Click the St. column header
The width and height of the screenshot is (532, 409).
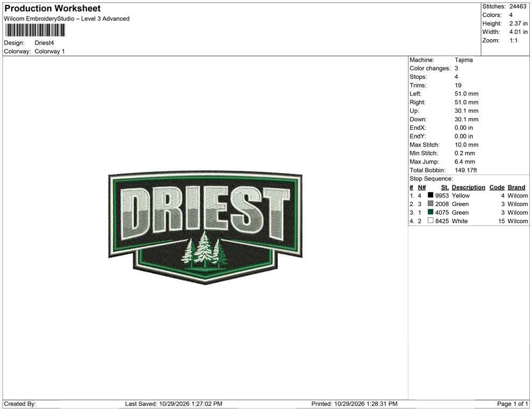pyautogui.click(x=445, y=187)
